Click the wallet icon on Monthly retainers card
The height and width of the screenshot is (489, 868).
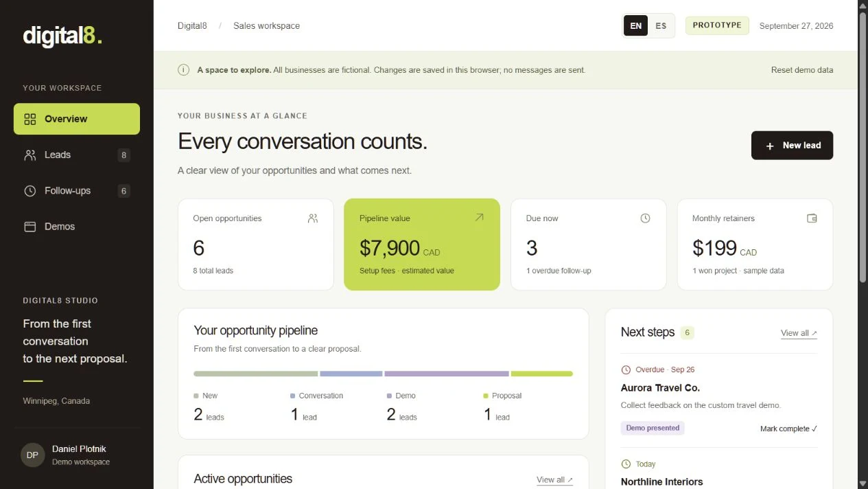coord(812,218)
